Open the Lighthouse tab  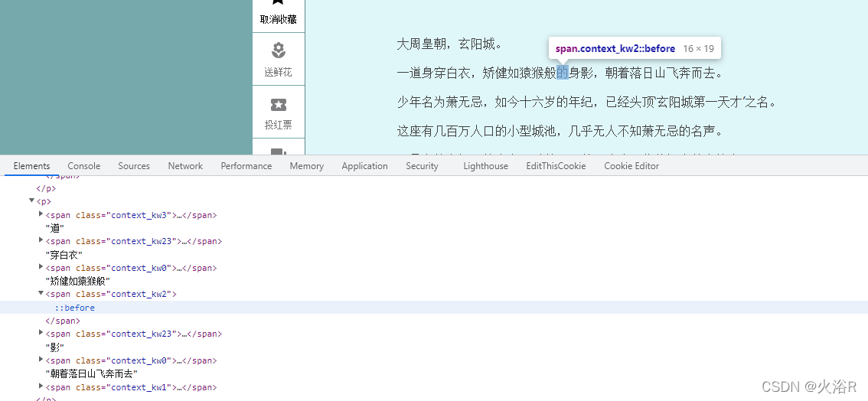click(485, 166)
